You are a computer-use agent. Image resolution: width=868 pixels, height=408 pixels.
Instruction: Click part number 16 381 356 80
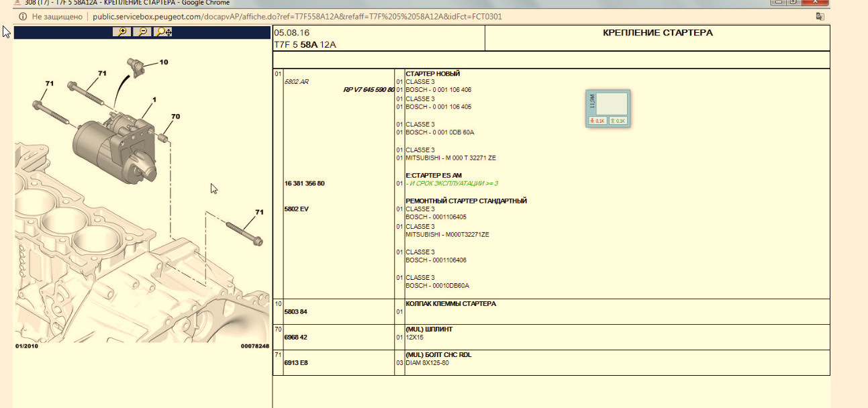pos(305,183)
